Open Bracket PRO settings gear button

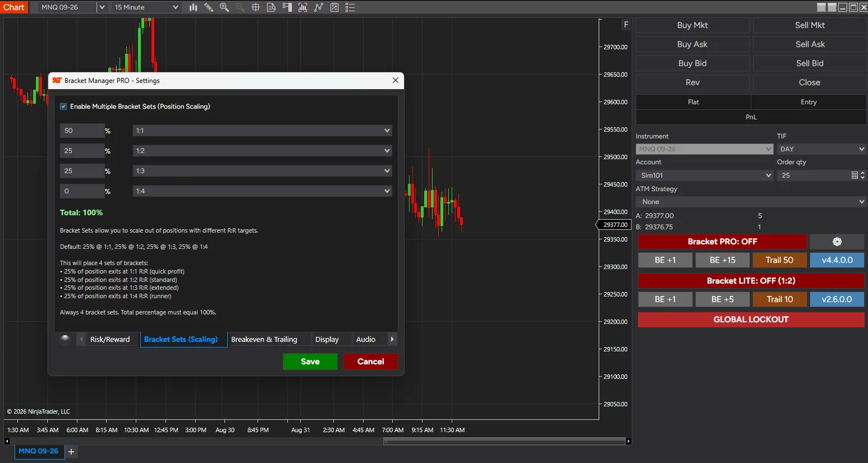tap(837, 242)
